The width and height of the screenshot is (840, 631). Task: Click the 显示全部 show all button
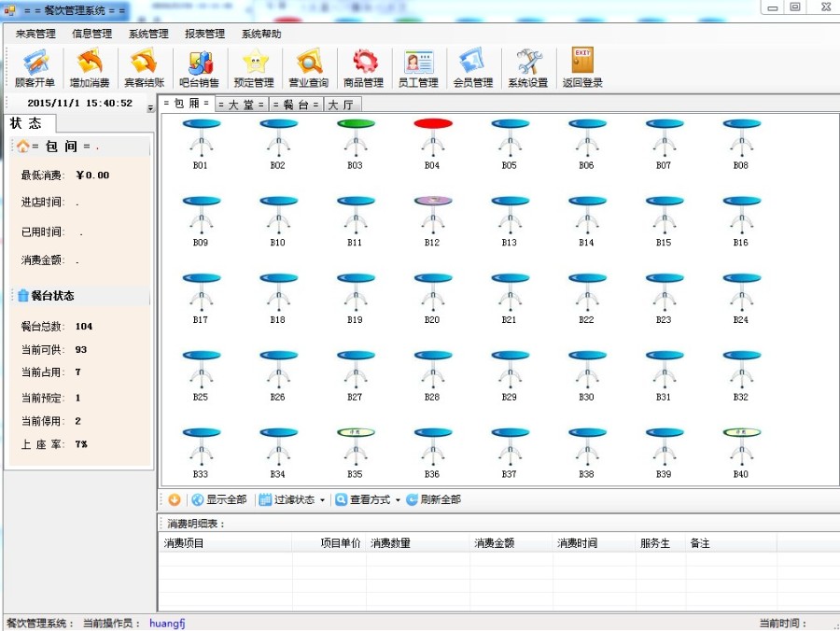coord(219,499)
